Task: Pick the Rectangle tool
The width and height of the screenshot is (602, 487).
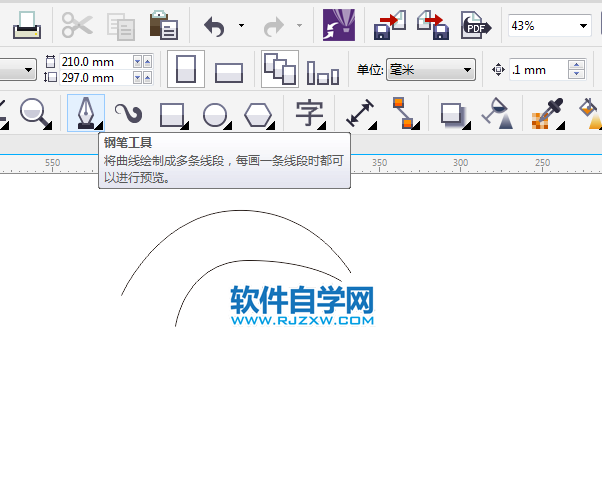Action: click(172, 113)
